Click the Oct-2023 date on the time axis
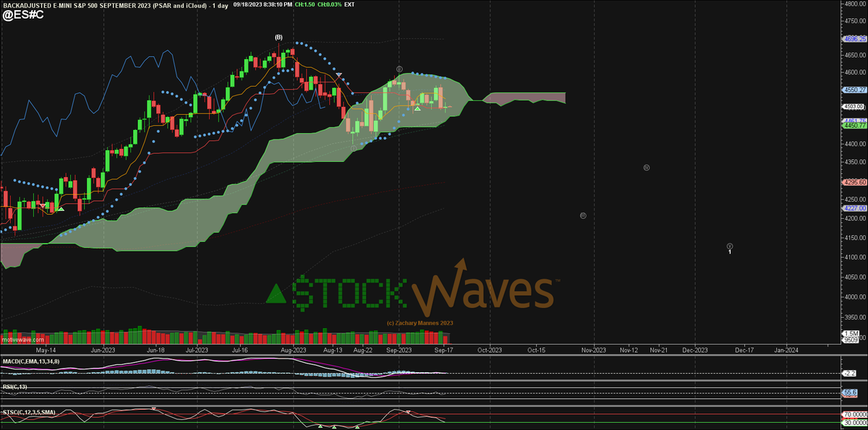The height and width of the screenshot is (430, 868). (x=490, y=349)
